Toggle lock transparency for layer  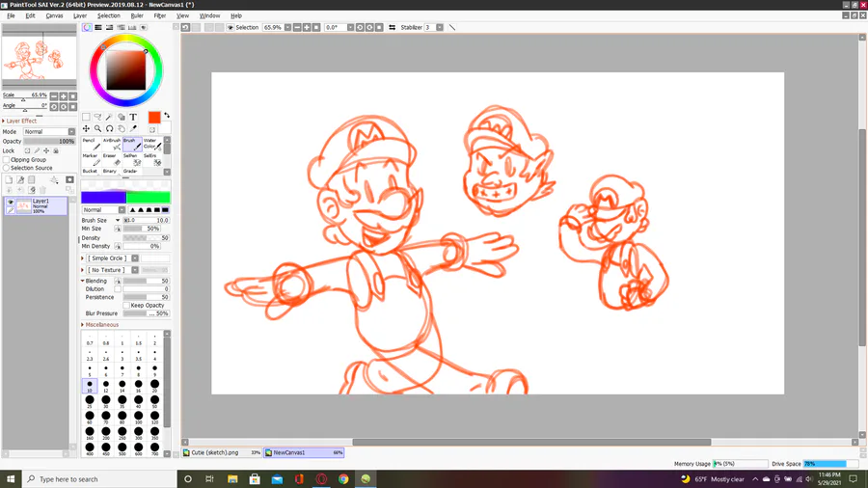[27, 150]
